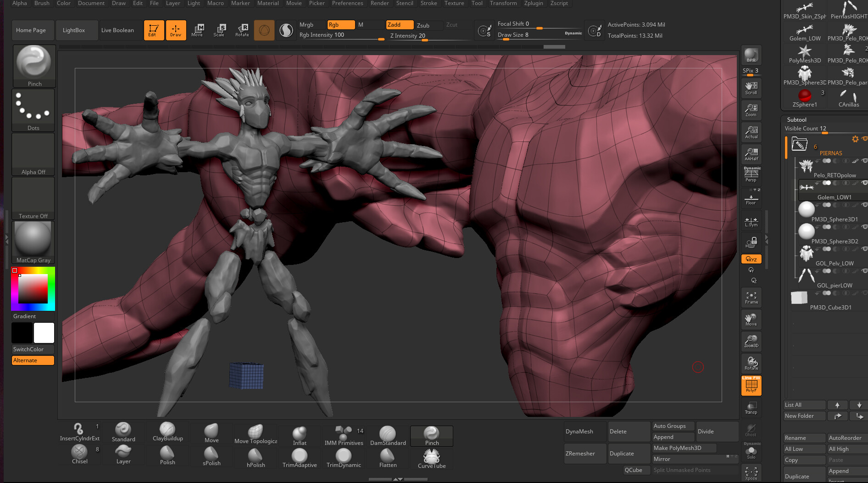Viewport: 868px width, 483px height.
Task: Select the Move tool in the top shelf
Action: 198,30
